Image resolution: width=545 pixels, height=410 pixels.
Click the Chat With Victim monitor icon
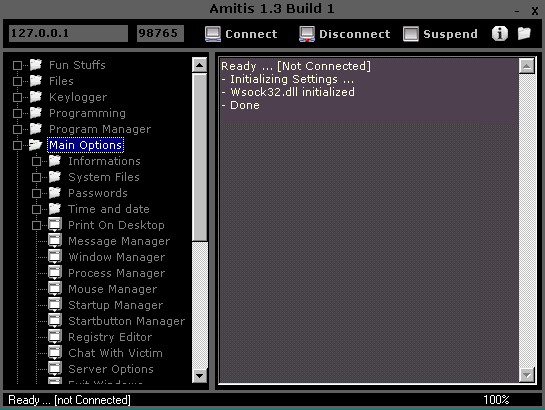pyautogui.click(x=55, y=353)
